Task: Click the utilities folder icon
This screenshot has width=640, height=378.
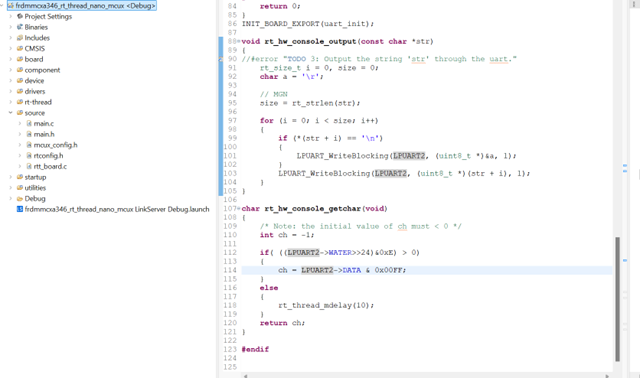Action: pos(20,188)
